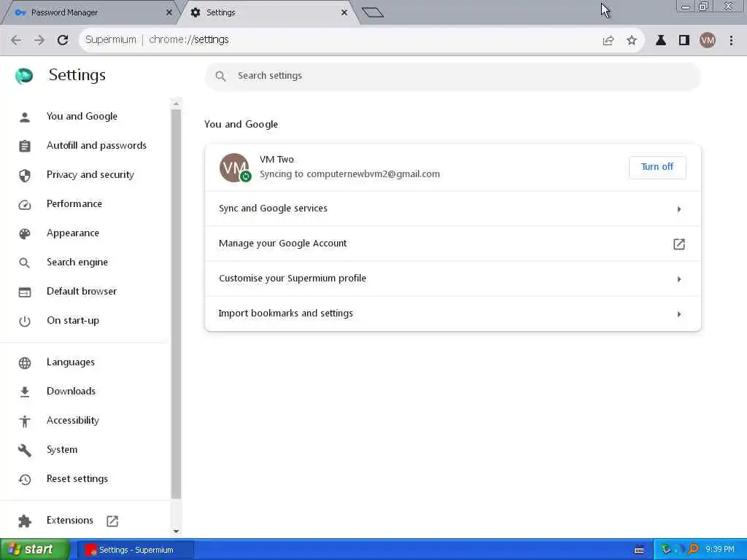Click the 9:39 PM system clock
The width and height of the screenshot is (747, 560).
(720, 550)
